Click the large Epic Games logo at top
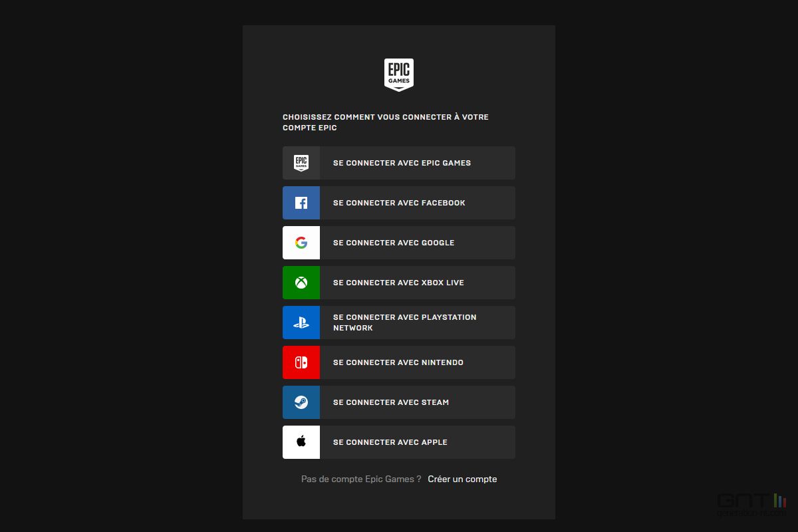This screenshot has width=798, height=532. pyautogui.click(x=399, y=74)
